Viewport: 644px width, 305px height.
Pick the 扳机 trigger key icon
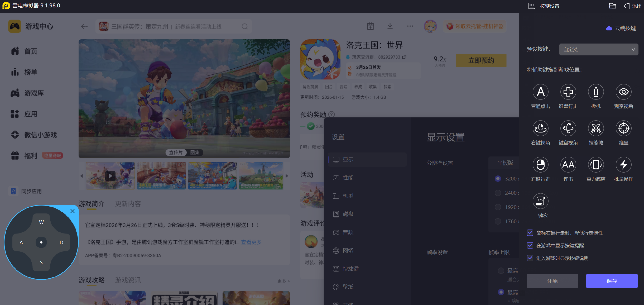click(x=596, y=92)
